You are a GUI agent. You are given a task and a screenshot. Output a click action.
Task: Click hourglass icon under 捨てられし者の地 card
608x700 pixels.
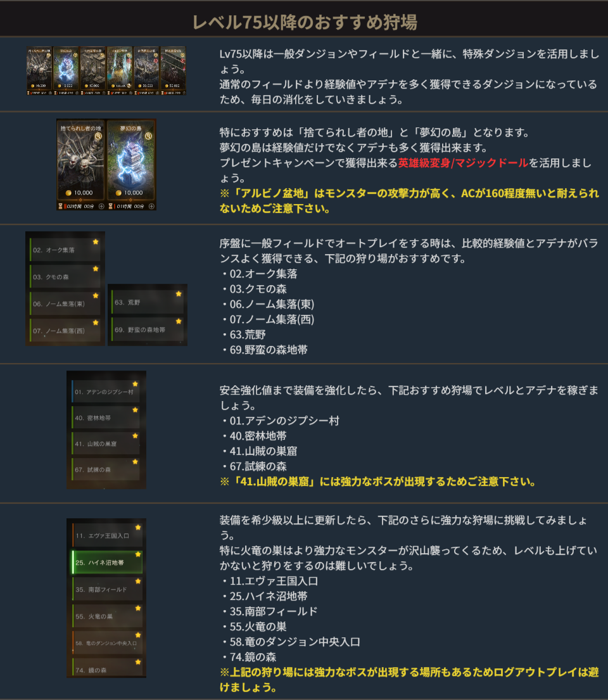[60, 207]
